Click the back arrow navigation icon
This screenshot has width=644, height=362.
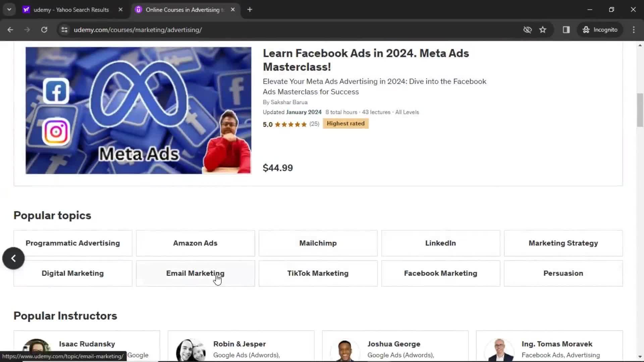point(11,29)
